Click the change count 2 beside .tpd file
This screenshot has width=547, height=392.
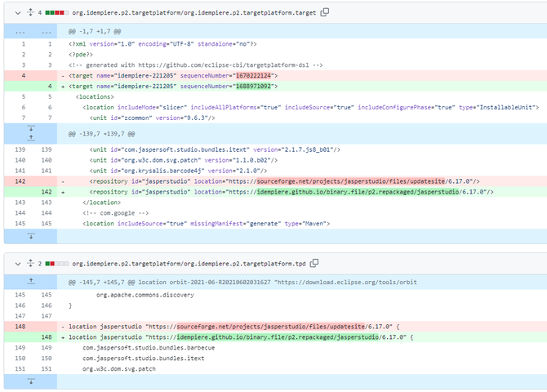40,264
